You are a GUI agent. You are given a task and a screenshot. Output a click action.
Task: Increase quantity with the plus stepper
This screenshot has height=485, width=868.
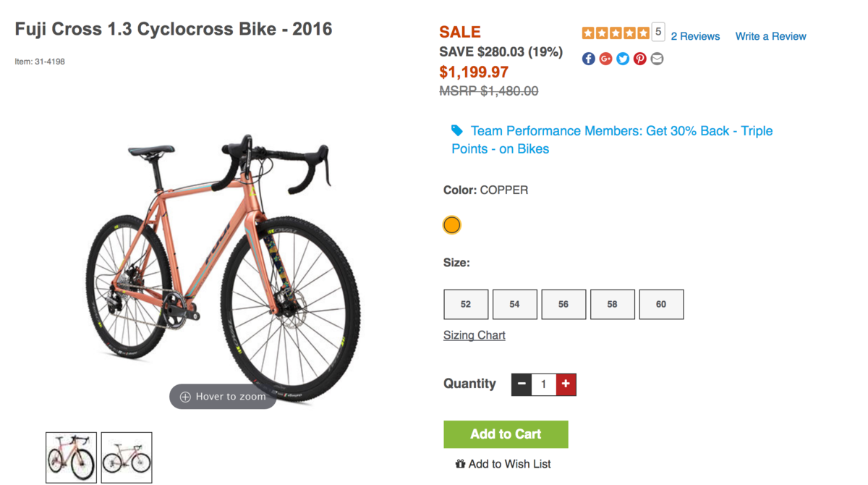(x=566, y=384)
